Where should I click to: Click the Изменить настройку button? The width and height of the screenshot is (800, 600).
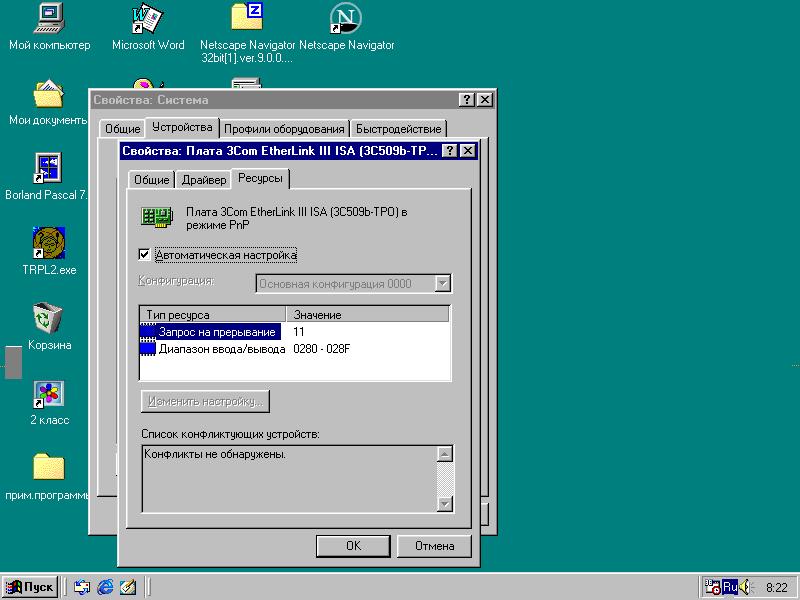pos(205,402)
